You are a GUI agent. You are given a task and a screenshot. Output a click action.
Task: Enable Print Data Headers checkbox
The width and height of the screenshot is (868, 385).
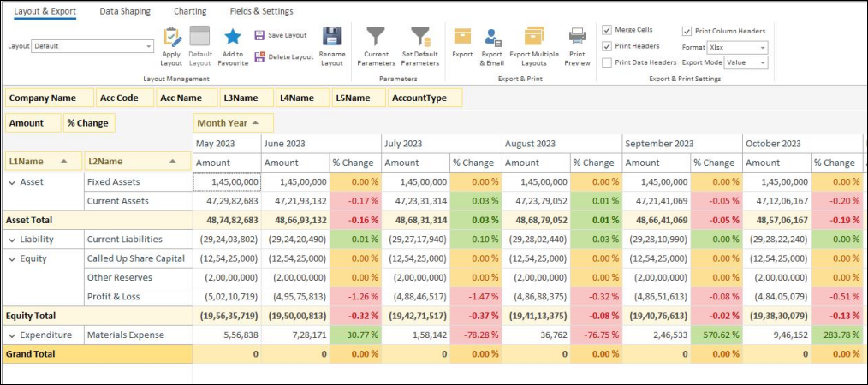coord(607,62)
